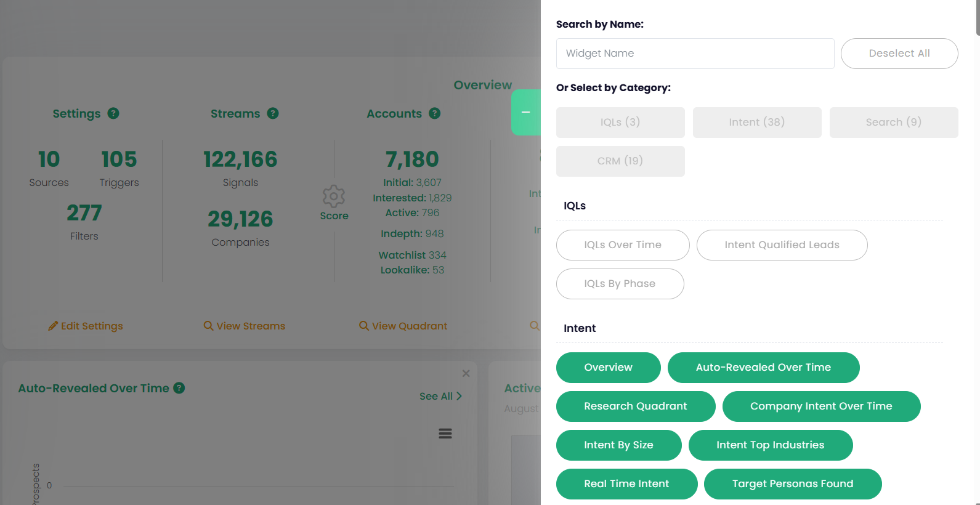This screenshot has height=505, width=980.
Task: Open the View Quadrant link
Action: coord(403,326)
